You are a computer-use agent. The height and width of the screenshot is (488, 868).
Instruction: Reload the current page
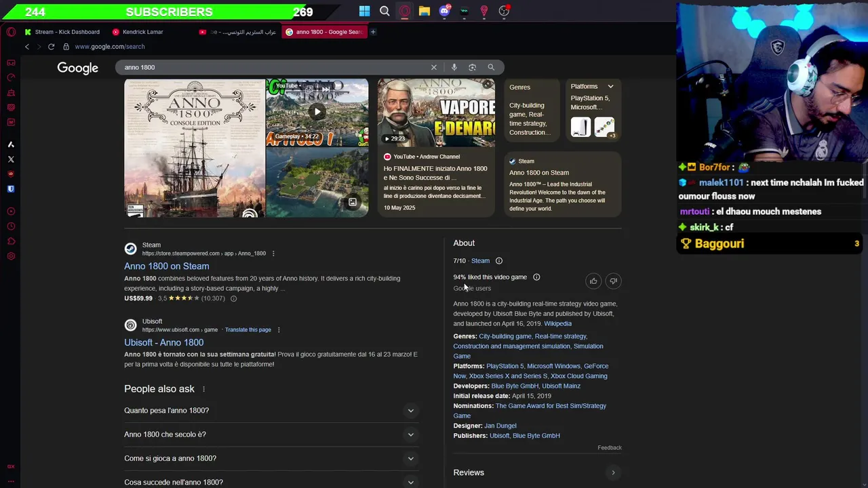pos(51,47)
